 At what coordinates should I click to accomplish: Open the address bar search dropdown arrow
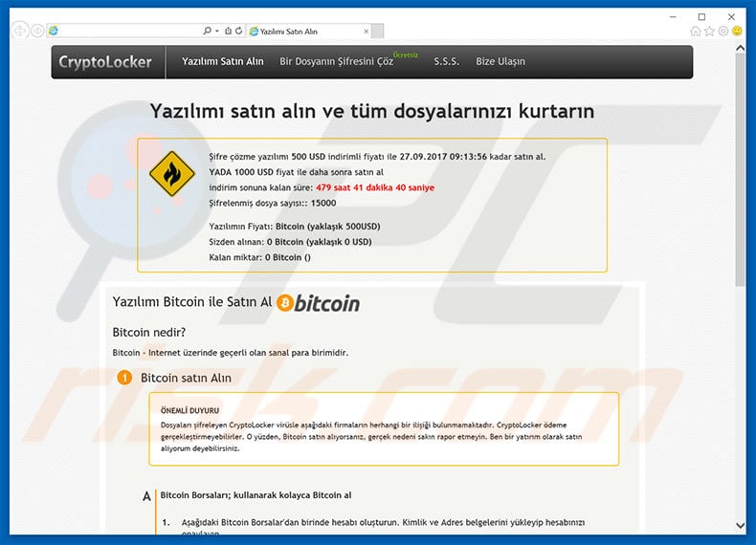pos(217,31)
